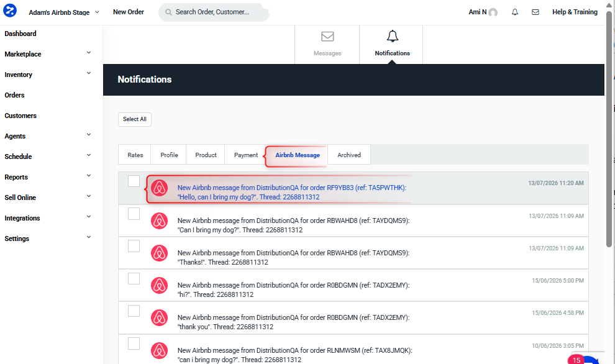Click "can i bring my dog?" RLNMWSM text
This screenshot has height=364, width=615.
pos(294,355)
